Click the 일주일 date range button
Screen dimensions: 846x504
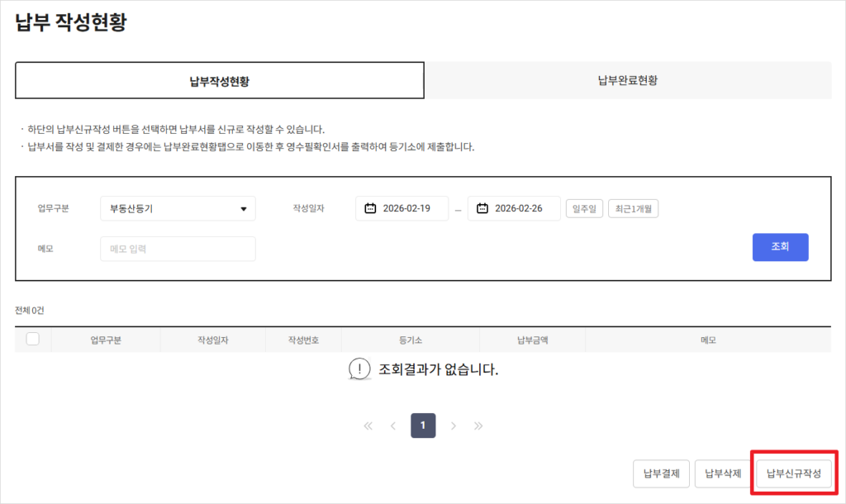[x=584, y=208]
